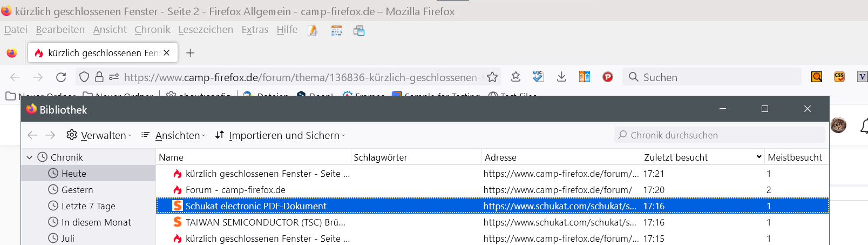Open the Ansichten dropdown menu
The image size is (868, 245).
coord(173,135)
